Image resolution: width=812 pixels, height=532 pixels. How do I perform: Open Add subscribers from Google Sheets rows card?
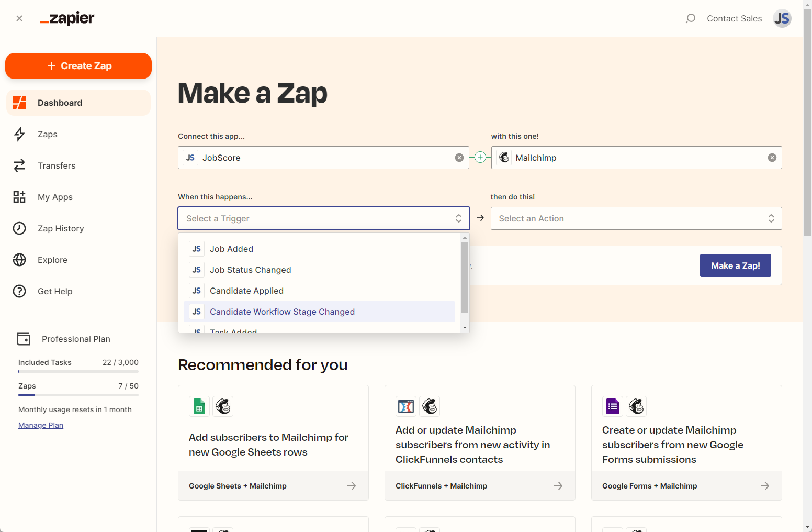[x=273, y=442]
